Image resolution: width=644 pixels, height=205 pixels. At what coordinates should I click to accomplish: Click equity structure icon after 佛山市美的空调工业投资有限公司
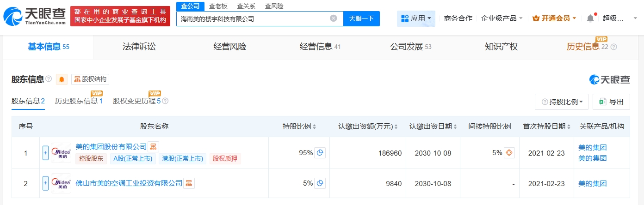189,183
